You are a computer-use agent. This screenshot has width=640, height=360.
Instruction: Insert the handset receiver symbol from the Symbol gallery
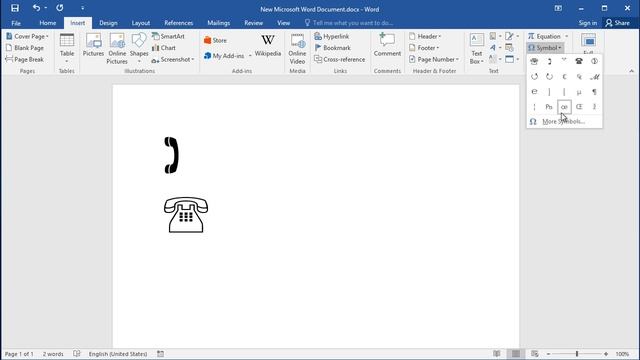(x=549, y=61)
